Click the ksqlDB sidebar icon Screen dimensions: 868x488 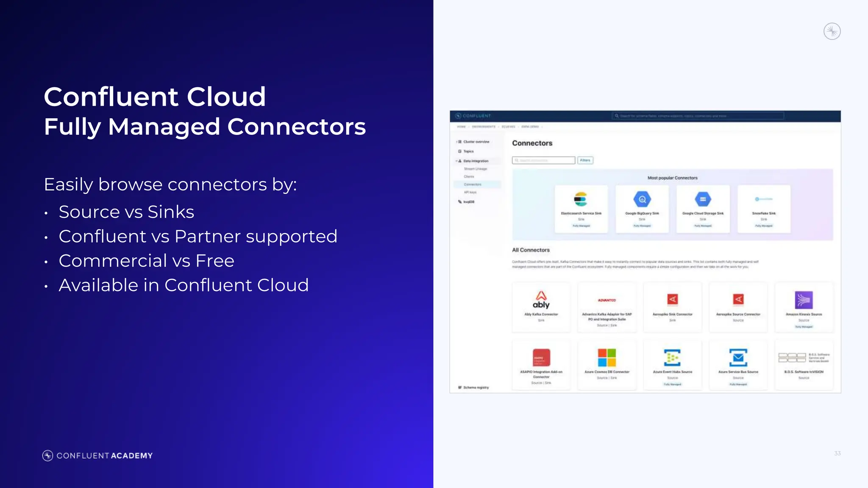[x=459, y=202]
